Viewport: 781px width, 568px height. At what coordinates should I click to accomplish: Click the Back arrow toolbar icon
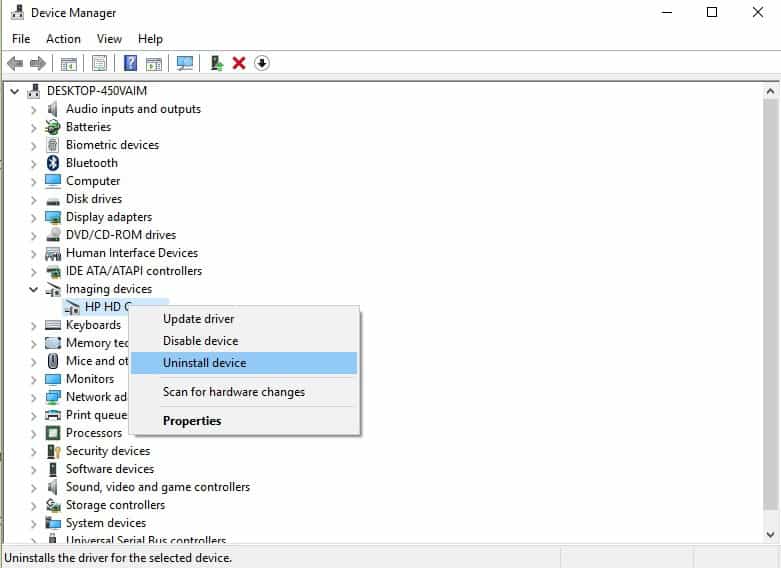click(15, 63)
